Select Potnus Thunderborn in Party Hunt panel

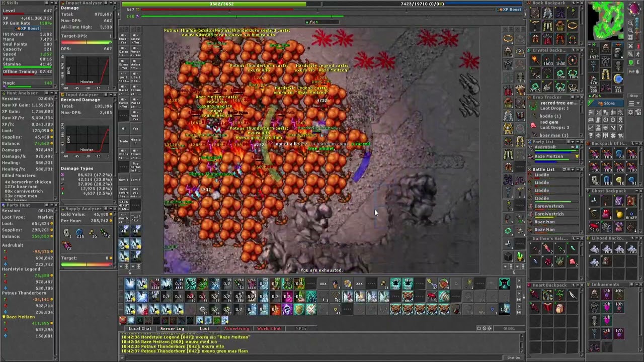(x=24, y=293)
